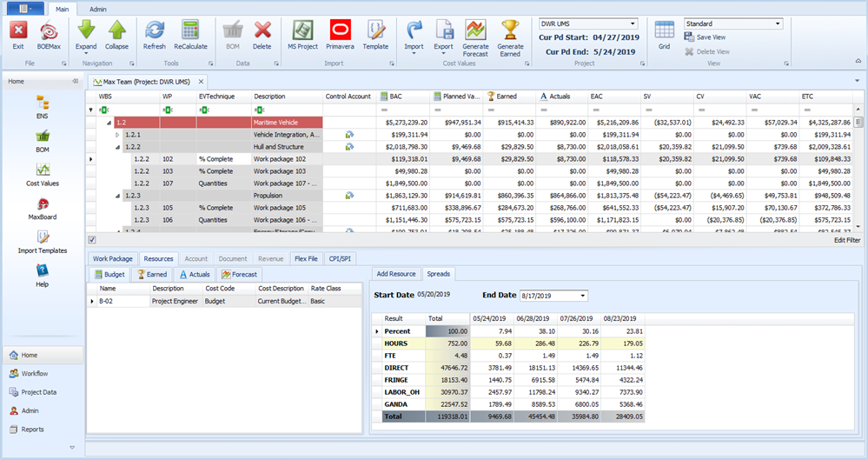Switch to the Admin ribbon tab
The image size is (868, 460).
click(98, 9)
